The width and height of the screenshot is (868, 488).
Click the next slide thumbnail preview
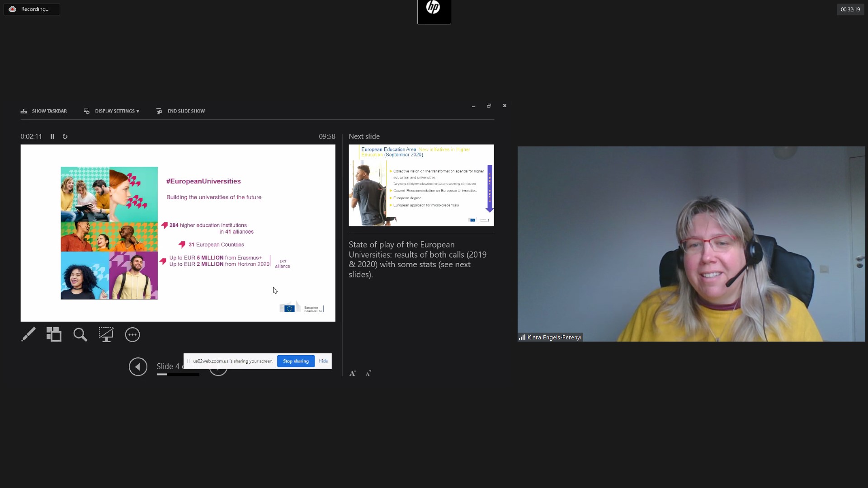tap(421, 185)
